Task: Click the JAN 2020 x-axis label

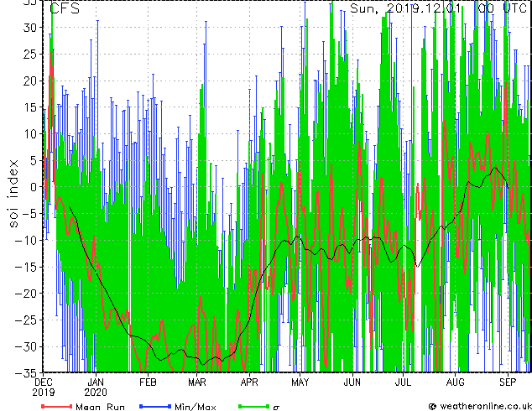Action: [96, 388]
